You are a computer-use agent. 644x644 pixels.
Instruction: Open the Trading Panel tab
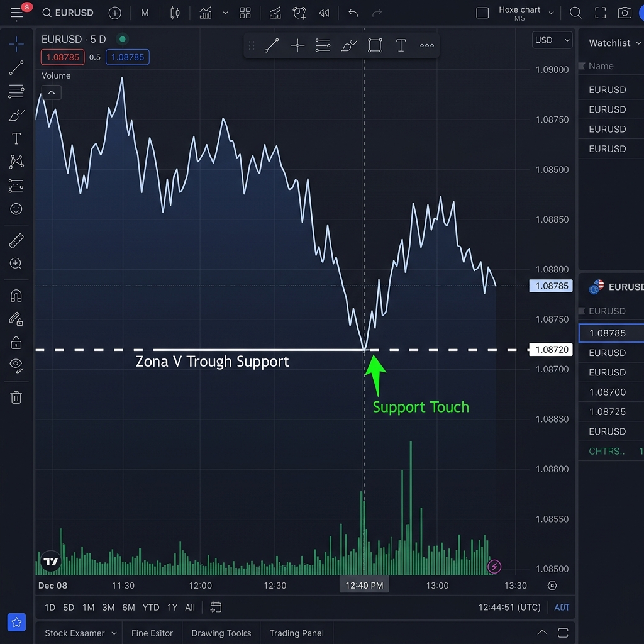(297, 633)
